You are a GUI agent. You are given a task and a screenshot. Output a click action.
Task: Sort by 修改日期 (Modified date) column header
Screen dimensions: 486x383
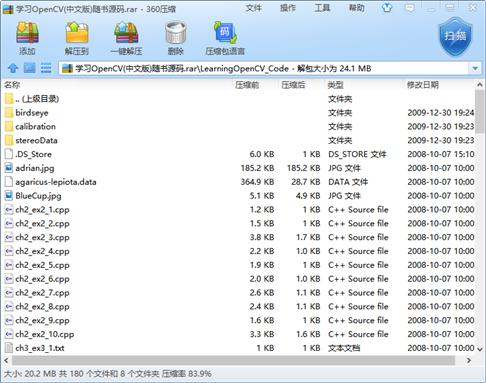point(423,85)
